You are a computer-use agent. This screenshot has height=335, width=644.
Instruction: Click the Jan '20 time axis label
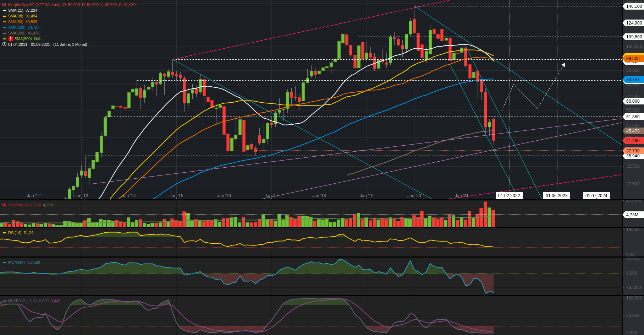[414, 196]
